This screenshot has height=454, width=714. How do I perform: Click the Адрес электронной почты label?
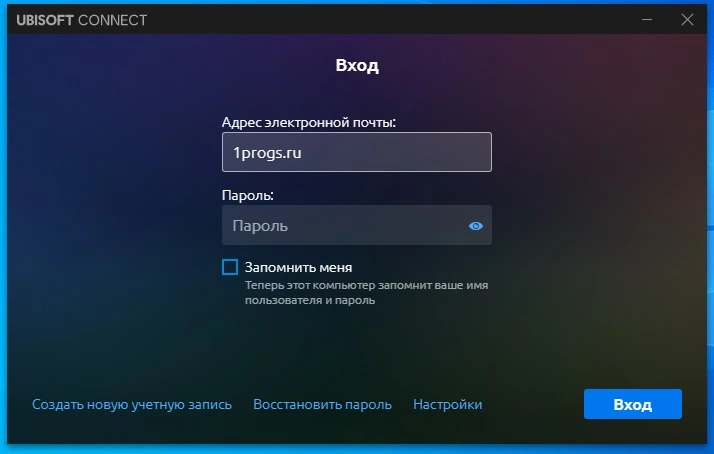pyautogui.click(x=309, y=122)
